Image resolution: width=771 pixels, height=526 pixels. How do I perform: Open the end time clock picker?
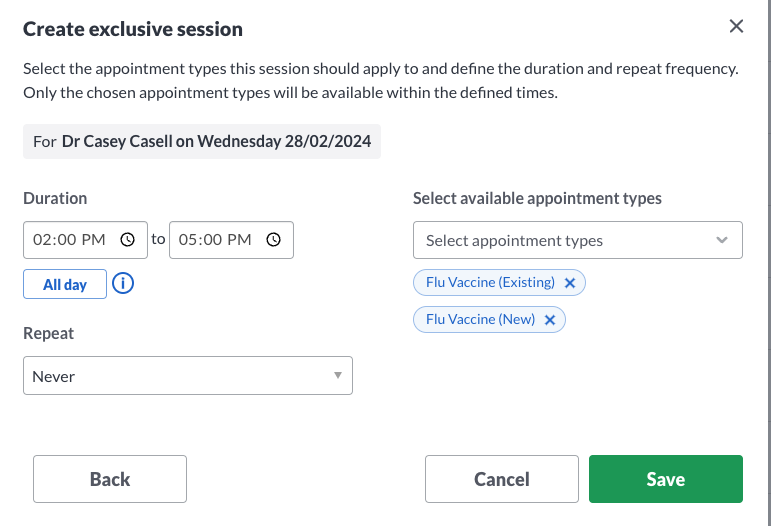273,239
